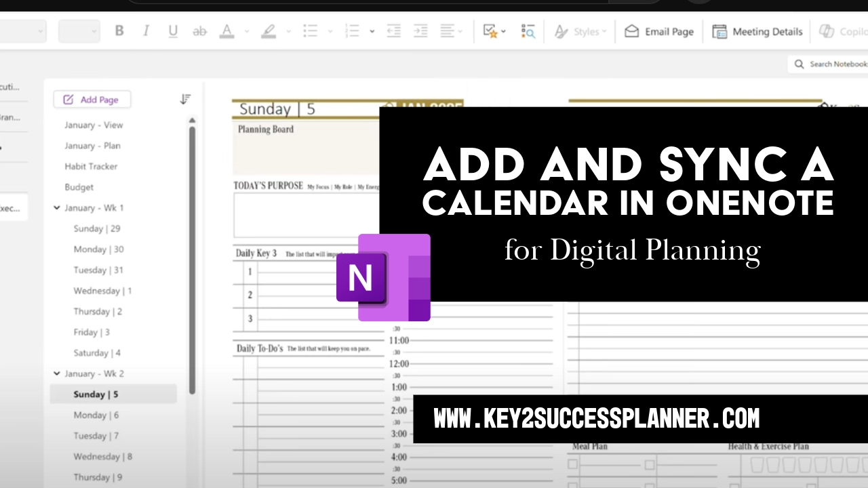Tick the leftmost Meal Plan checkbox, top row
Viewport: 868px width, 488px height.
point(573,464)
